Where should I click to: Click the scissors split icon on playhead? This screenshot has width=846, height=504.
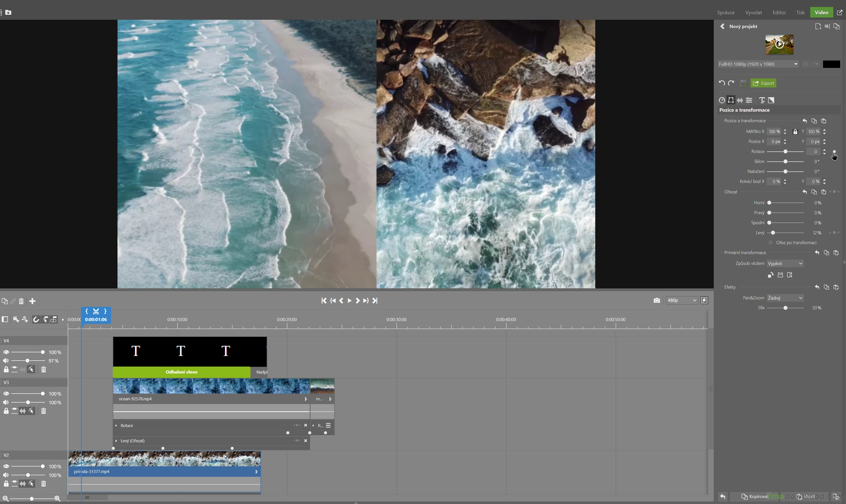click(x=96, y=311)
